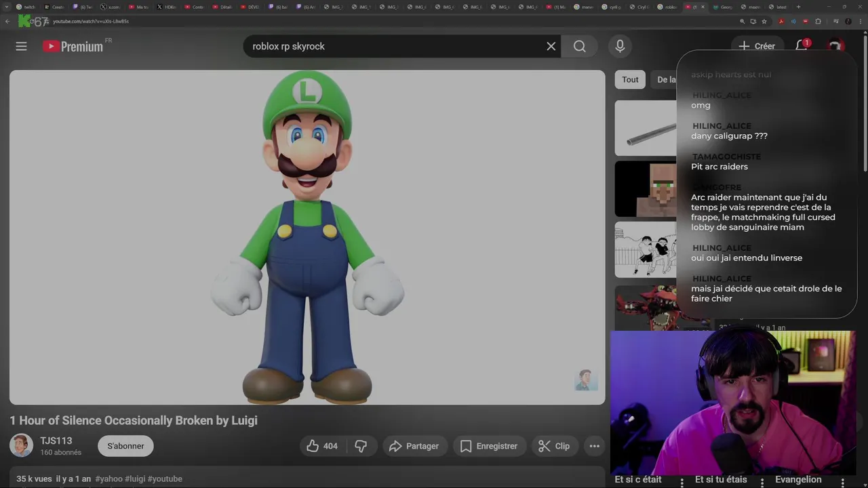
Task: Open the 'Evangelion' video title
Action: pos(798,479)
